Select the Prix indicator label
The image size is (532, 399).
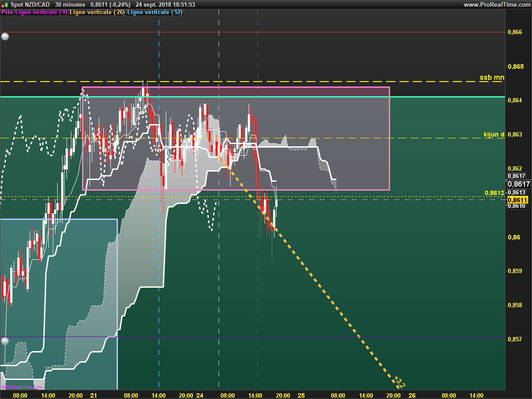tap(7, 12)
